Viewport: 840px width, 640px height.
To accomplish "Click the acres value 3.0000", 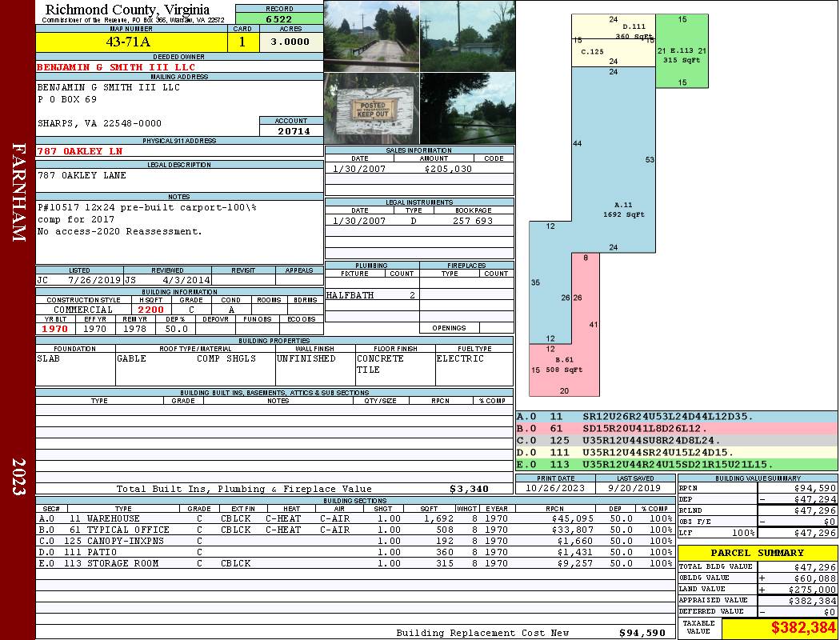I will pos(291,42).
